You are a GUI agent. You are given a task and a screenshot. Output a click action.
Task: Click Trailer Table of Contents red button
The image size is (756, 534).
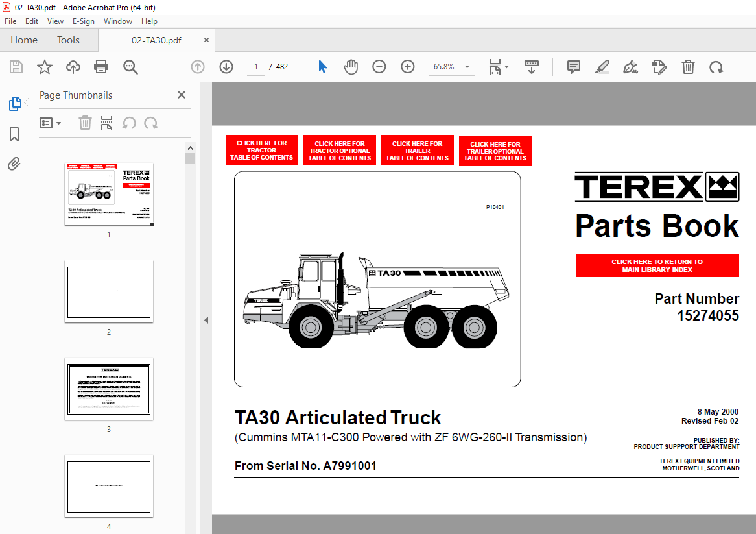[418, 151]
